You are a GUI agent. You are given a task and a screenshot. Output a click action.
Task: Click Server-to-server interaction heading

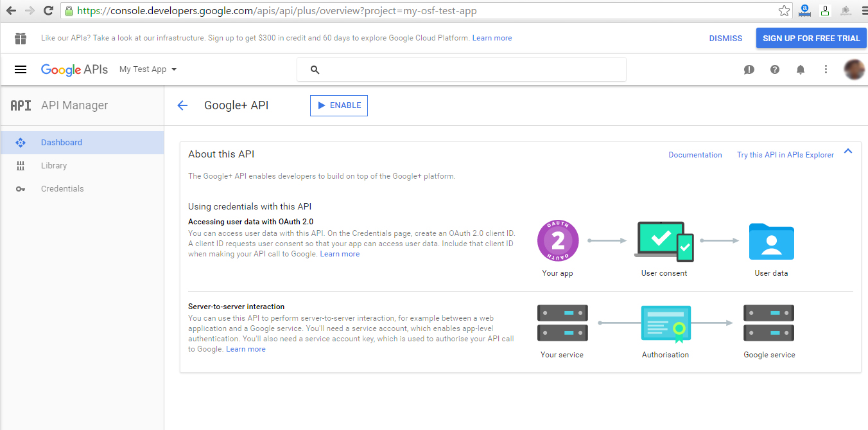pos(236,307)
